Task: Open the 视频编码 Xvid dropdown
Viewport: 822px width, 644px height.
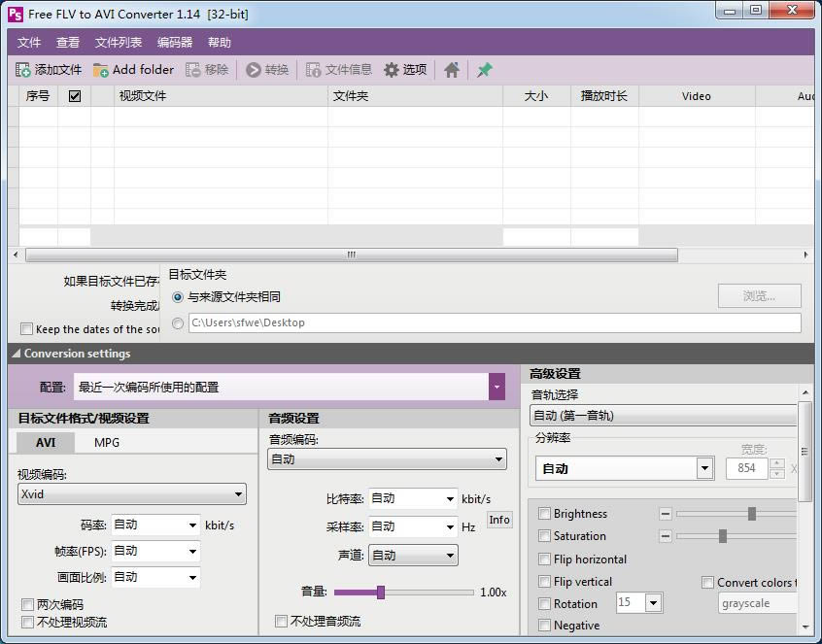Action: (131, 494)
